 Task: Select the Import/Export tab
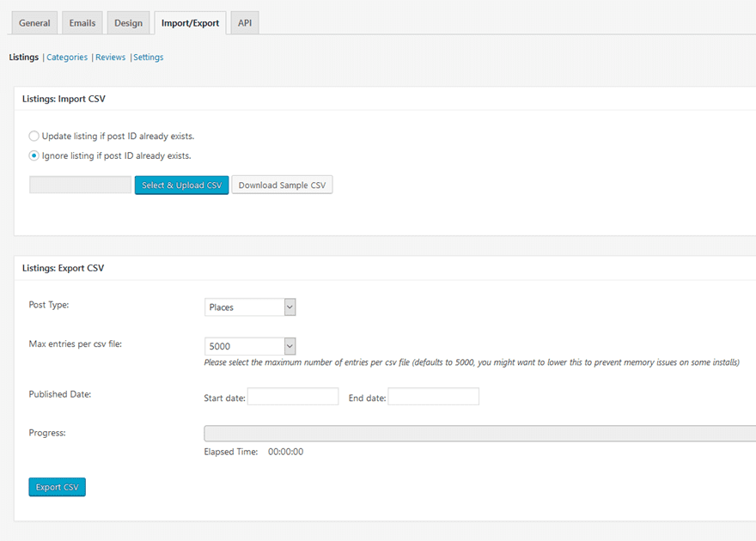pyautogui.click(x=190, y=22)
